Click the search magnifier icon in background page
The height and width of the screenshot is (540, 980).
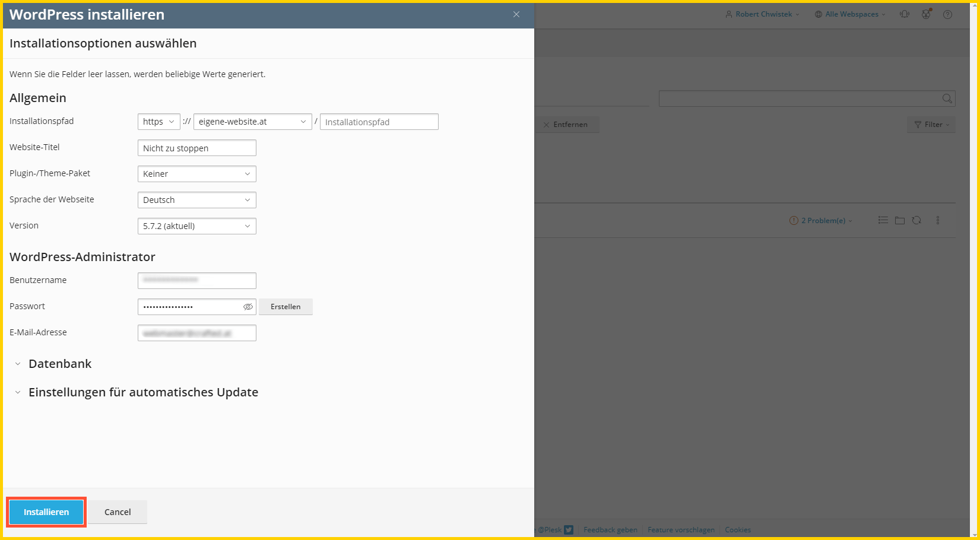pyautogui.click(x=947, y=99)
